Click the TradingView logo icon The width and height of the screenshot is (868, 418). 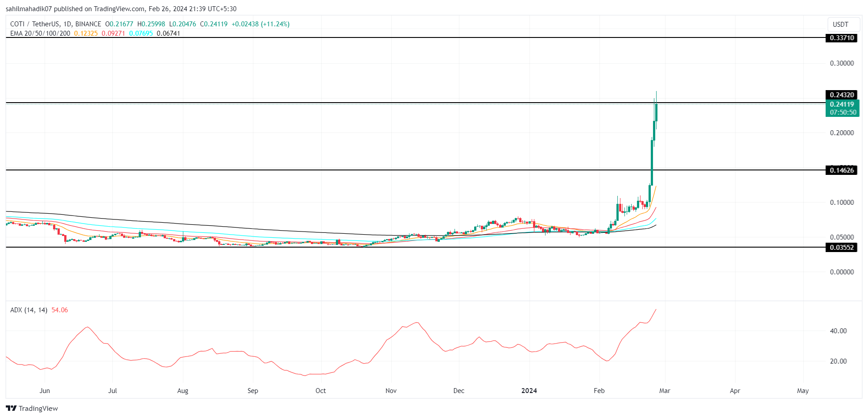tap(11, 408)
